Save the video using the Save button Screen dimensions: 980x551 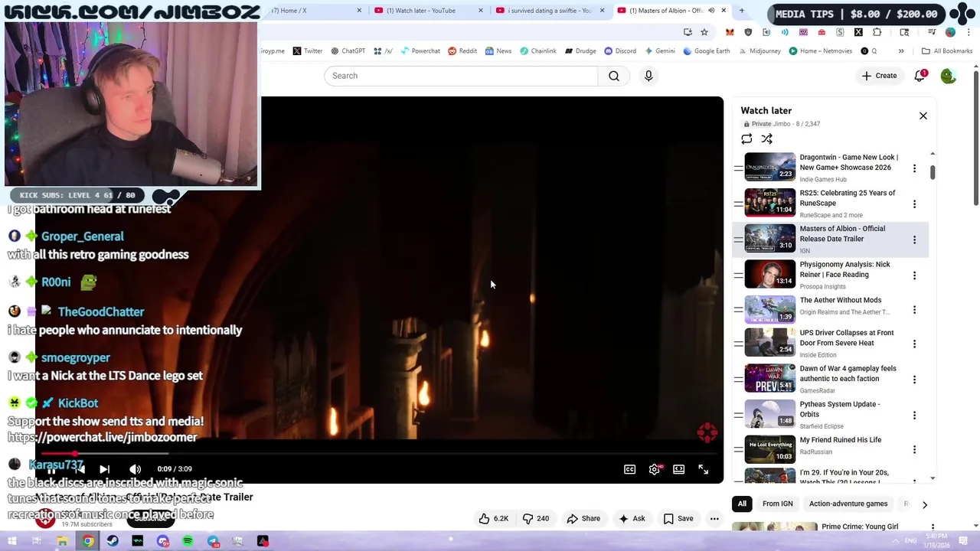tap(678, 519)
